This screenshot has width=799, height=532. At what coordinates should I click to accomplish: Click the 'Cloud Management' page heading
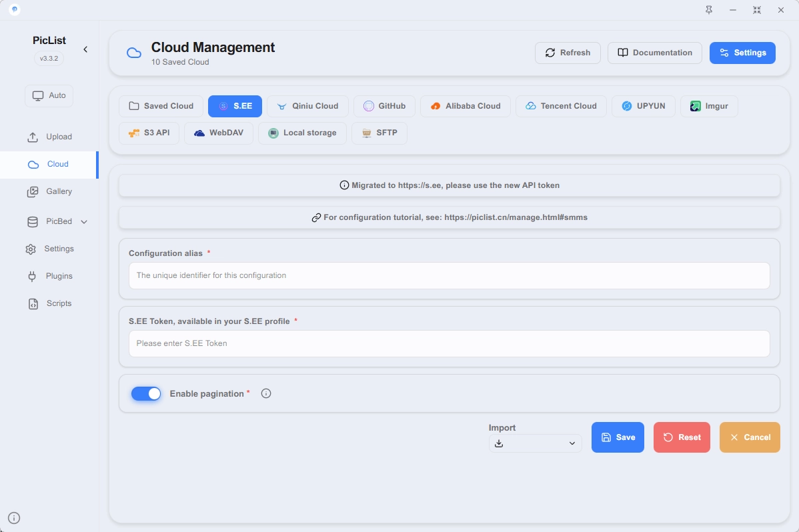point(213,47)
